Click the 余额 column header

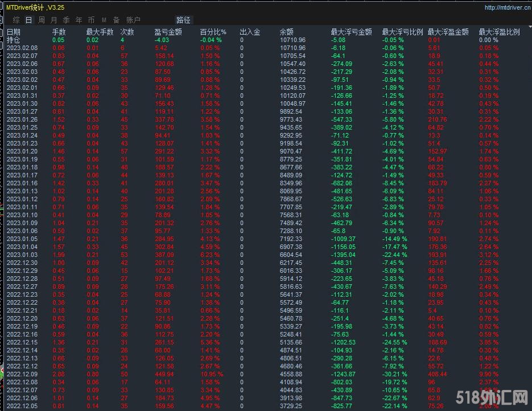tap(287, 32)
